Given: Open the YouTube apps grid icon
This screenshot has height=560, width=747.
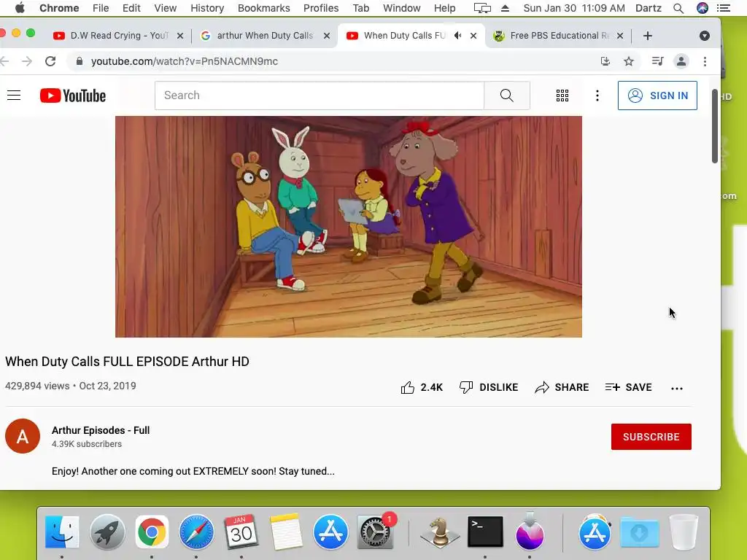Looking at the screenshot, I should click(562, 96).
